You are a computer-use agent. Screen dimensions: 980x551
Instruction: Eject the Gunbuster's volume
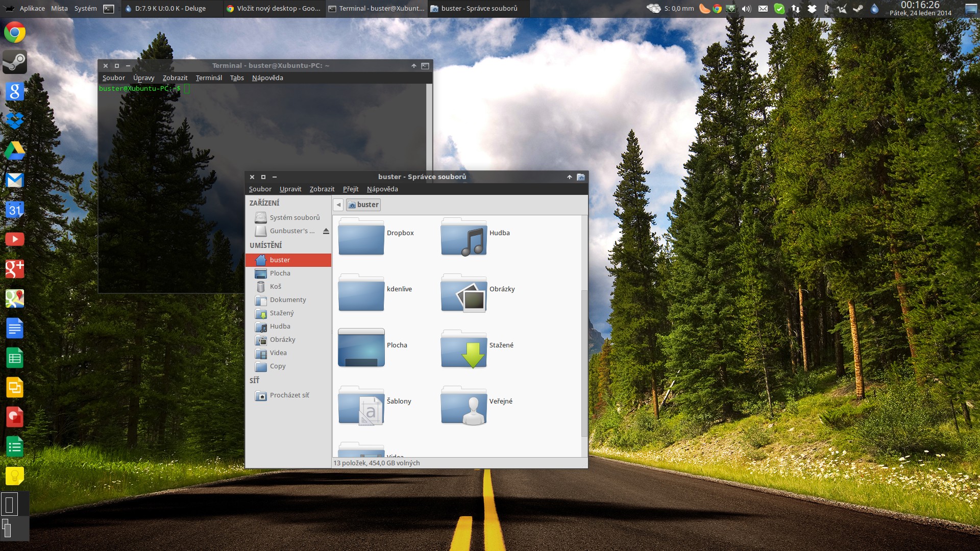point(326,231)
